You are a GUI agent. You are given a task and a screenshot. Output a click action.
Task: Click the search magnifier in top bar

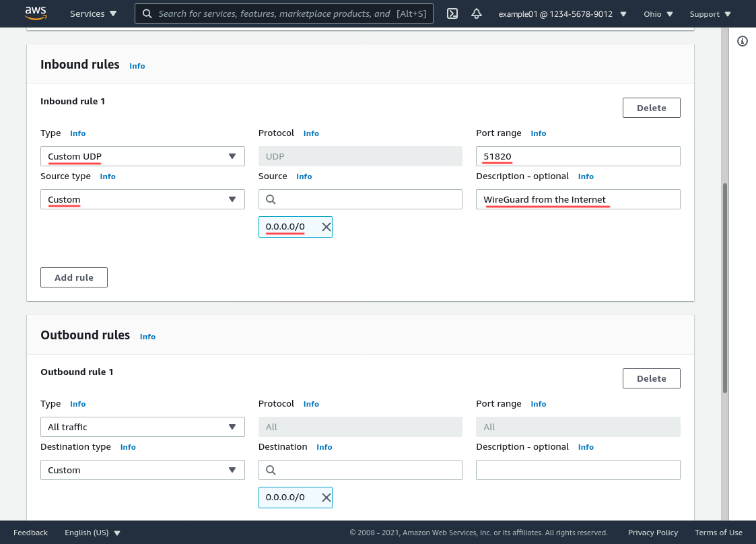click(x=147, y=13)
